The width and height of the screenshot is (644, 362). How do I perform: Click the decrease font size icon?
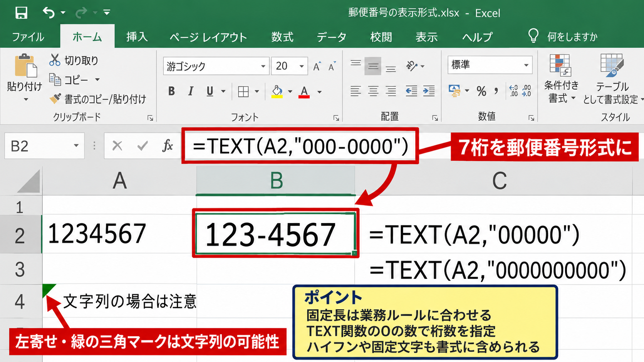(x=332, y=66)
